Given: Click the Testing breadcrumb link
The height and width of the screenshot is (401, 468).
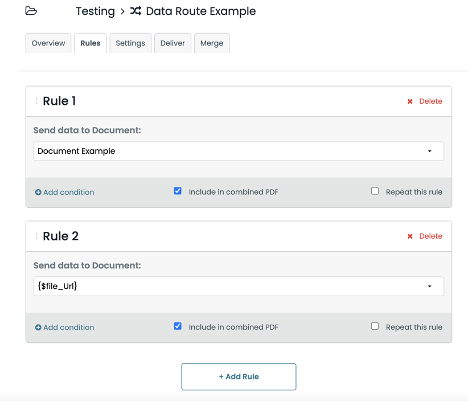Looking at the screenshot, I should [95, 11].
